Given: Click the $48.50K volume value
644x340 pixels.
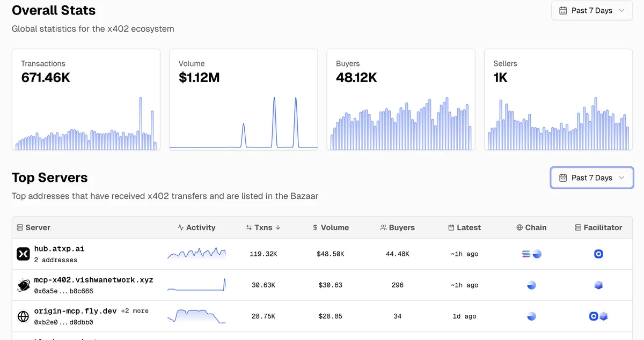Looking at the screenshot, I should pos(331,254).
